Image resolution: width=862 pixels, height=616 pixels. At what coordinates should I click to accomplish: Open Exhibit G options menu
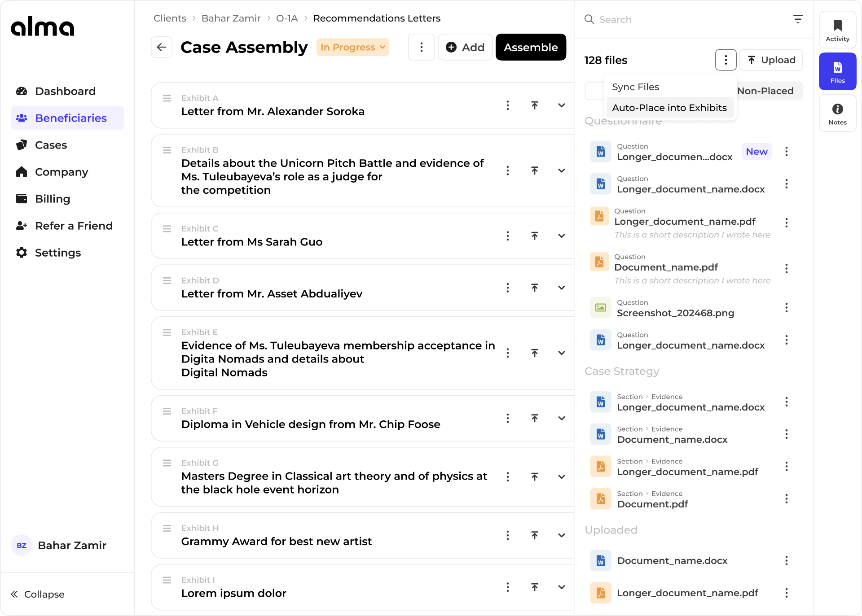click(508, 477)
